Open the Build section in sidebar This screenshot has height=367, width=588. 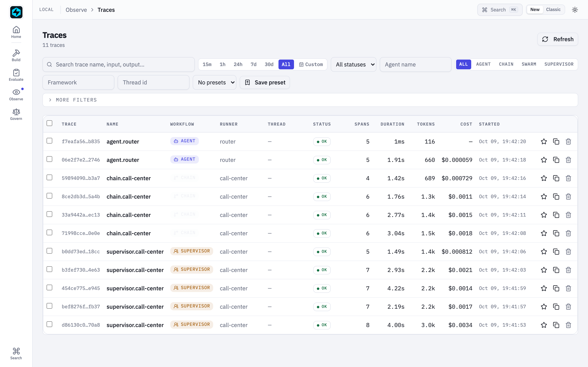coord(16,55)
